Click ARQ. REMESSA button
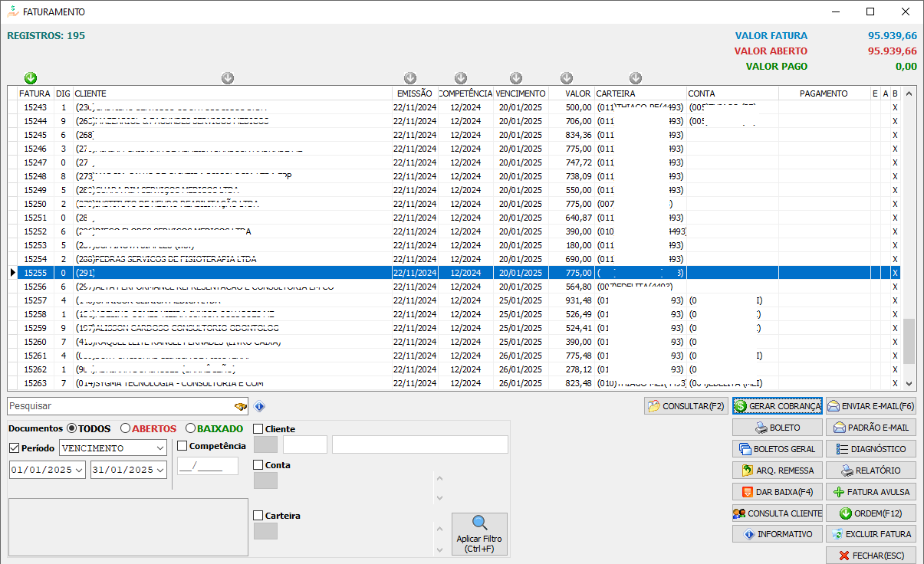 [x=778, y=471]
